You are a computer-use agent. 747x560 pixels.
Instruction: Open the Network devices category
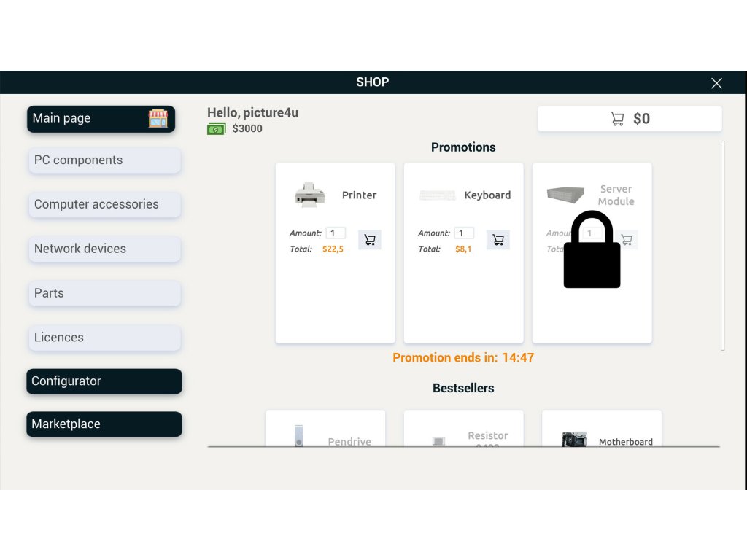click(104, 249)
